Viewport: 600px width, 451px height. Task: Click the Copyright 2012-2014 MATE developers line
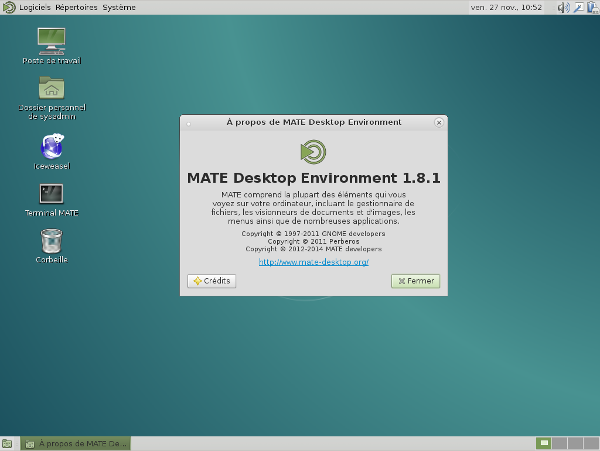(313, 249)
